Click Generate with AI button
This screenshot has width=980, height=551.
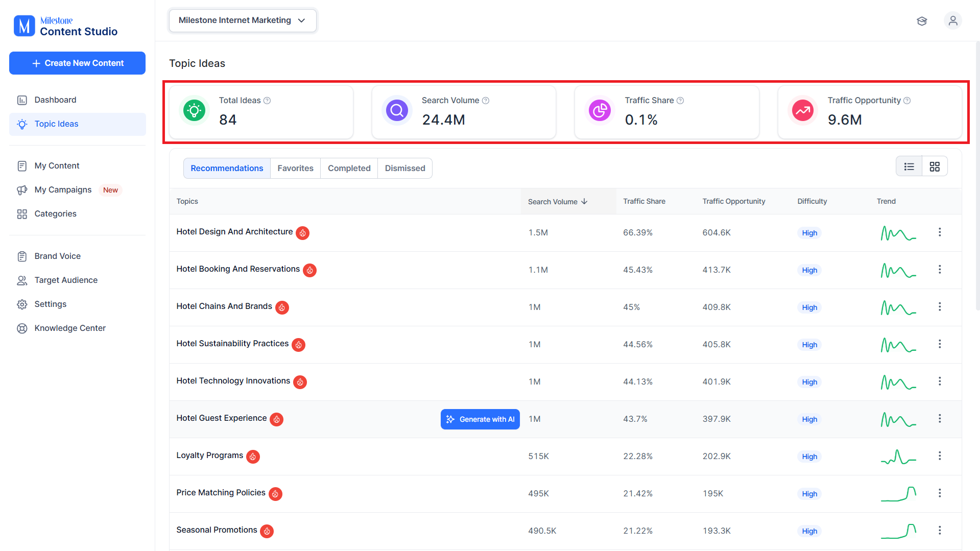480,419
